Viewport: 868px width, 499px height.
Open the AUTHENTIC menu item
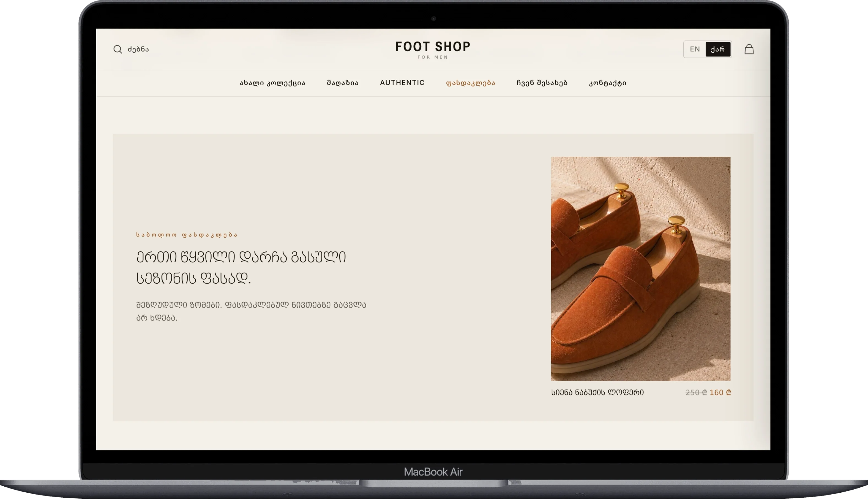point(402,83)
